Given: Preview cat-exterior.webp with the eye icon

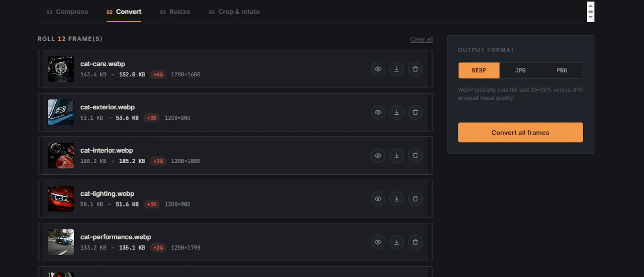Looking at the screenshot, I should [x=378, y=112].
